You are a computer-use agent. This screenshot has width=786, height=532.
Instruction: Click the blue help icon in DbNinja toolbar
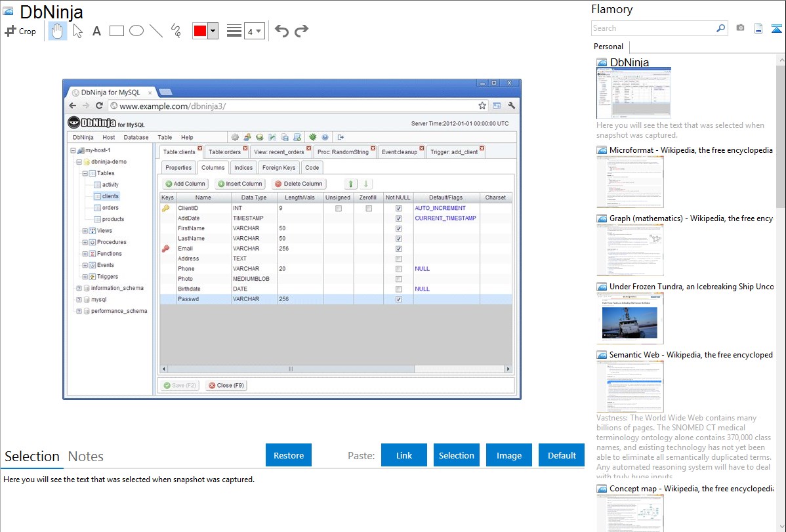pos(325,137)
